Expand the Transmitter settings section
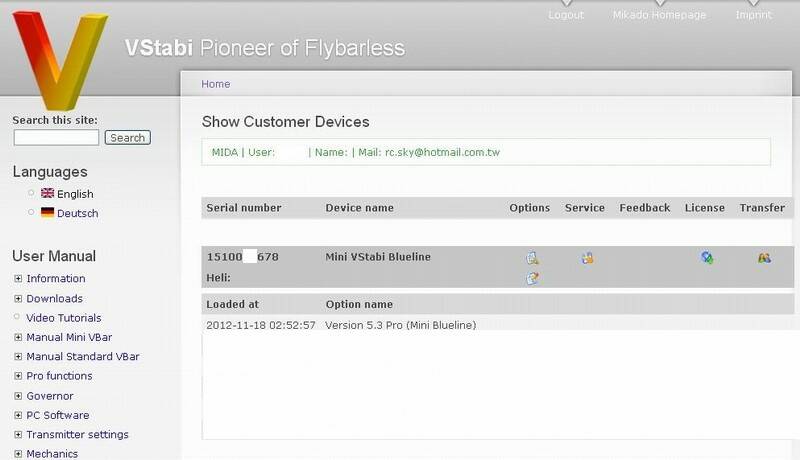This screenshot has height=460, width=800. click(18, 435)
